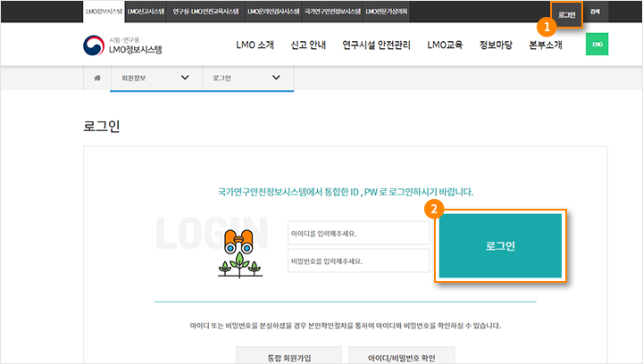The image size is (643, 364).
Task: Click the large teal 로그인 button
Action: coord(500,245)
